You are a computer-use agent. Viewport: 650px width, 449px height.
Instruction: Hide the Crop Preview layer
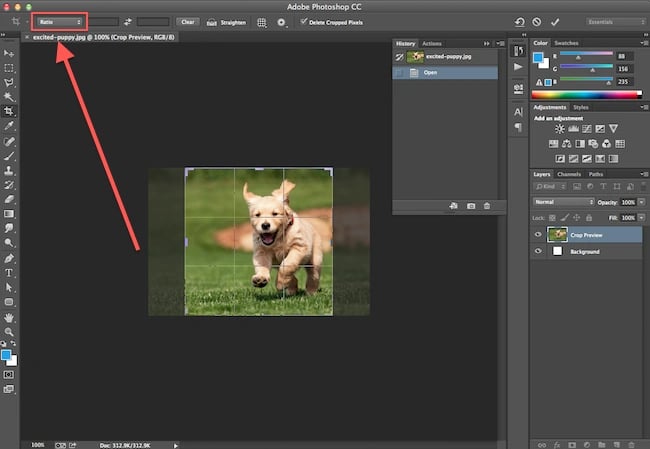(x=539, y=235)
